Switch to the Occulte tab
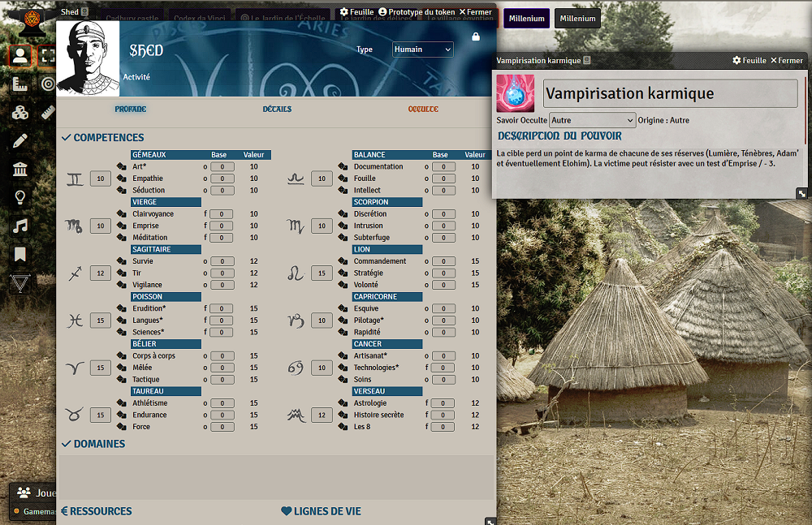 click(x=423, y=109)
